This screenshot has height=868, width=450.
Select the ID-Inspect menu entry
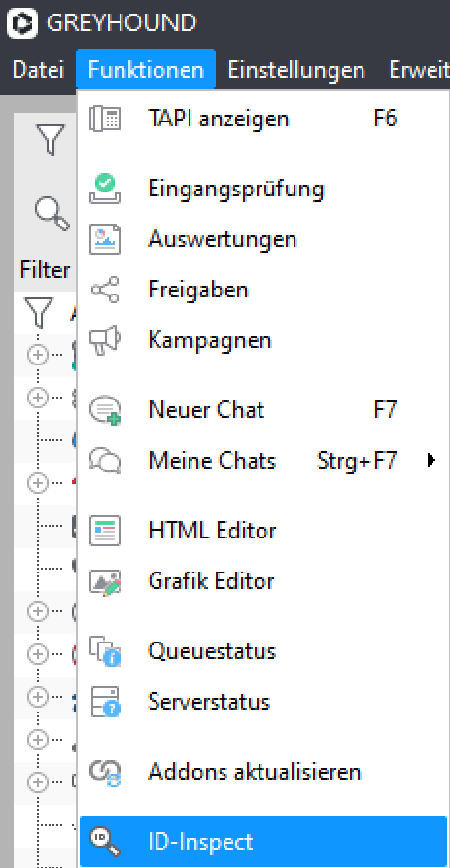click(263, 842)
